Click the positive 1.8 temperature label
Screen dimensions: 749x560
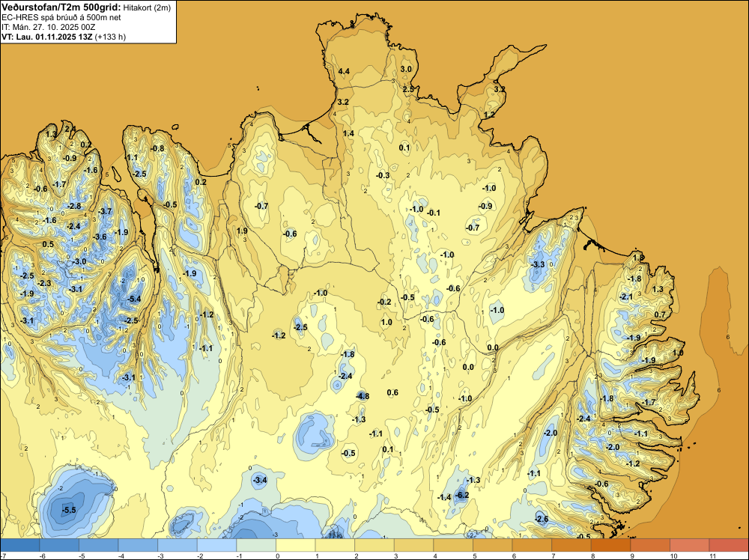click(638, 258)
